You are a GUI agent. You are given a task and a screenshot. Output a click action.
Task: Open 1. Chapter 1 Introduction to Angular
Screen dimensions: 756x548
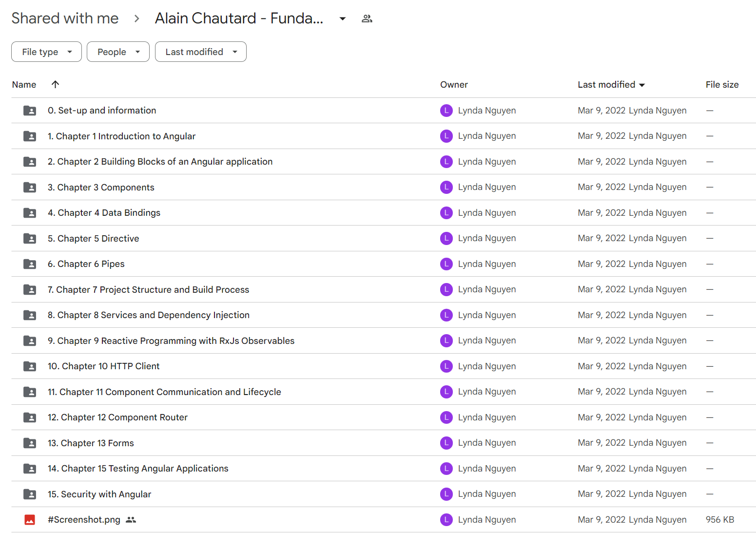(121, 136)
